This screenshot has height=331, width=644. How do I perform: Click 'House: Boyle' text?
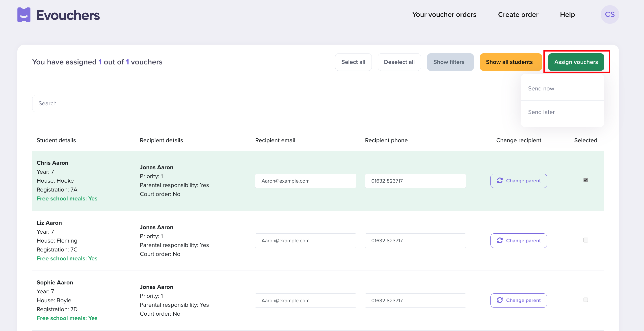pyautogui.click(x=54, y=300)
